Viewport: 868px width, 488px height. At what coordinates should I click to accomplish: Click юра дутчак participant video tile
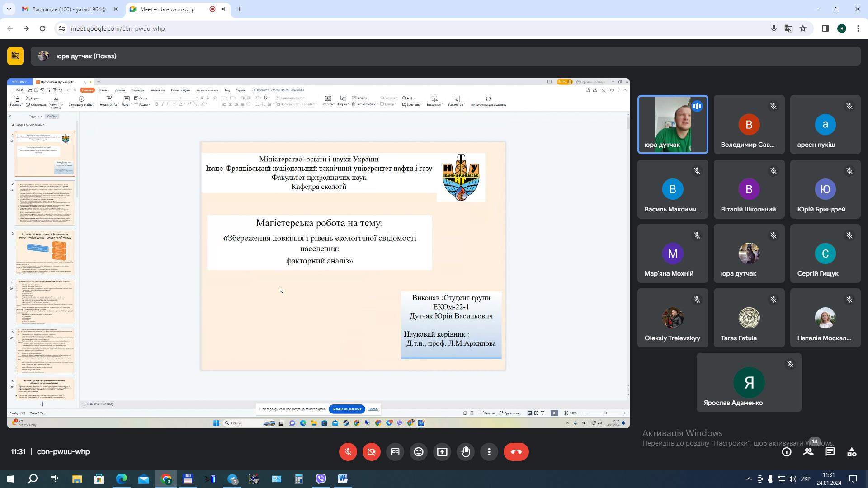673,124
